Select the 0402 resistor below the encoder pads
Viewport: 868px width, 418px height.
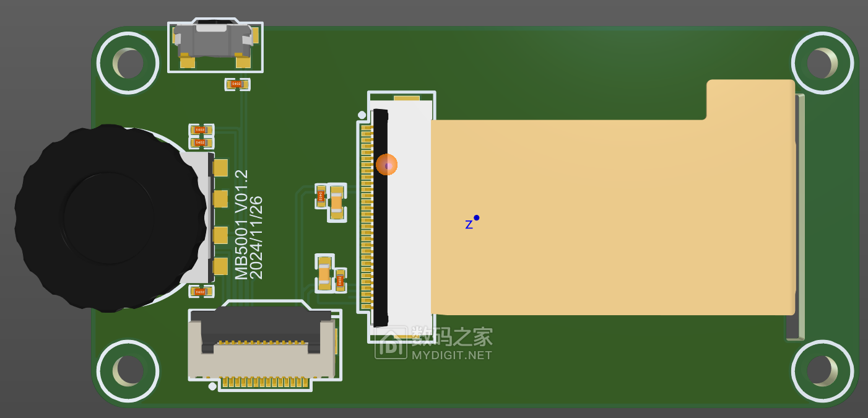[x=200, y=292]
